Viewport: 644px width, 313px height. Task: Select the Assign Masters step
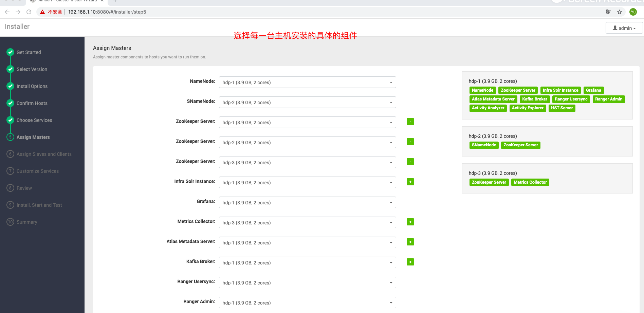33,137
